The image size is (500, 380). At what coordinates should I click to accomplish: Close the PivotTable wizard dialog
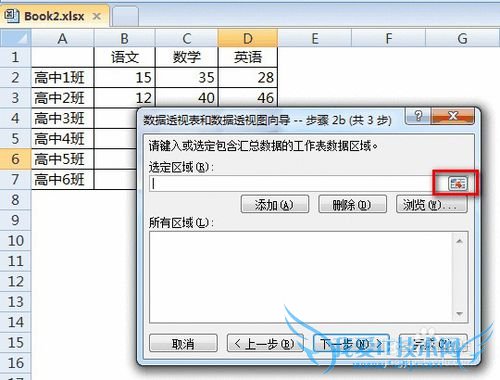coord(453,116)
